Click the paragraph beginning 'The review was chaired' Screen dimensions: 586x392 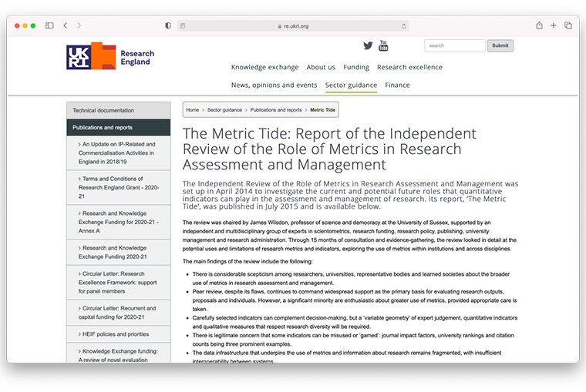coord(349,236)
